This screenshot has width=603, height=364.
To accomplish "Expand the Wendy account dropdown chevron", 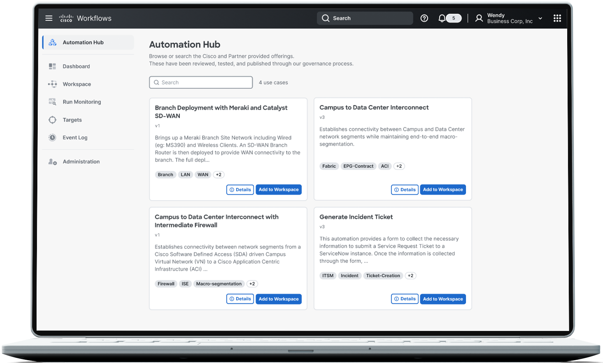I will [540, 18].
